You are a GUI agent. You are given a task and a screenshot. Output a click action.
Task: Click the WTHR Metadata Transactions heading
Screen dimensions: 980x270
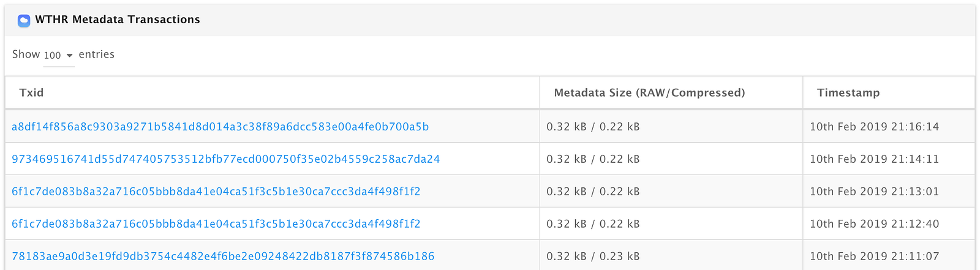(117, 20)
